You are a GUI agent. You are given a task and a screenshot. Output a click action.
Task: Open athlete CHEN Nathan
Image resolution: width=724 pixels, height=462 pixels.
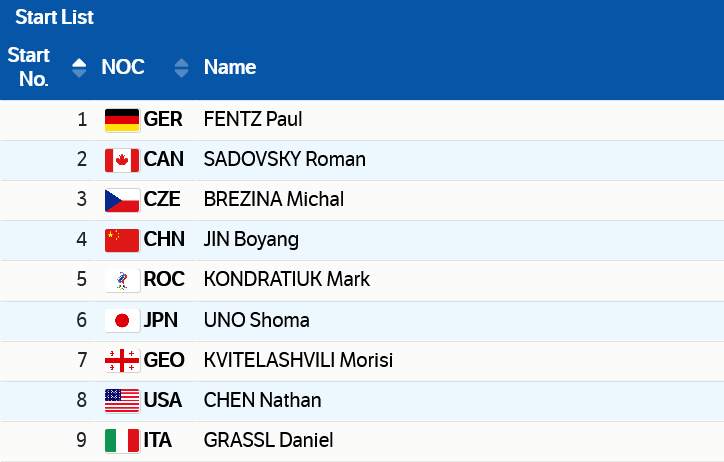pyautogui.click(x=262, y=400)
